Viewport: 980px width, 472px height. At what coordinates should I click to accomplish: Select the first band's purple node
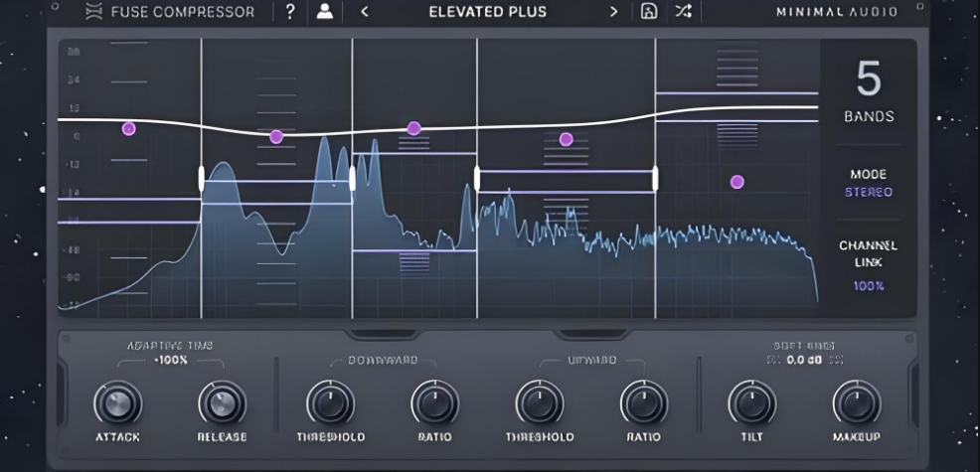(129, 129)
